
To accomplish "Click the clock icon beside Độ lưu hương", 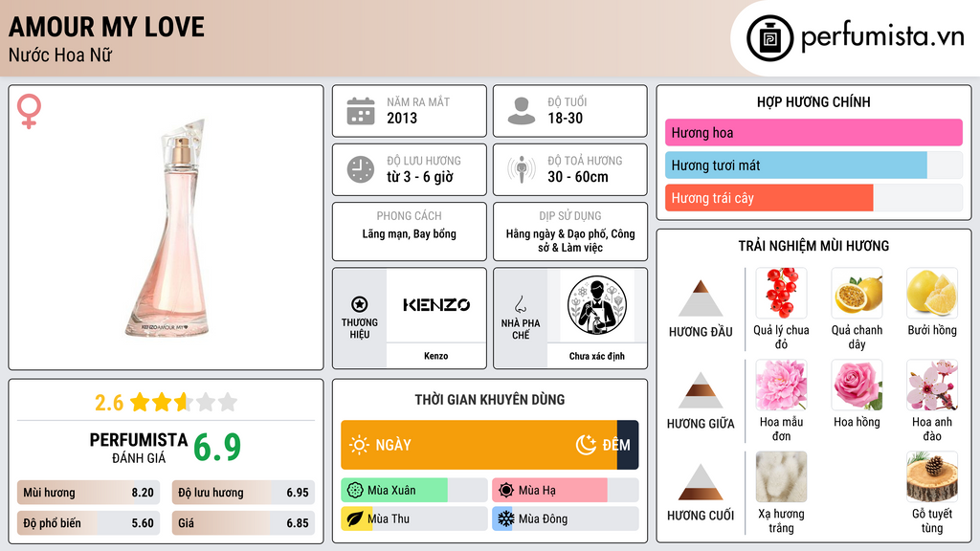I will click(x=361, y=169).
